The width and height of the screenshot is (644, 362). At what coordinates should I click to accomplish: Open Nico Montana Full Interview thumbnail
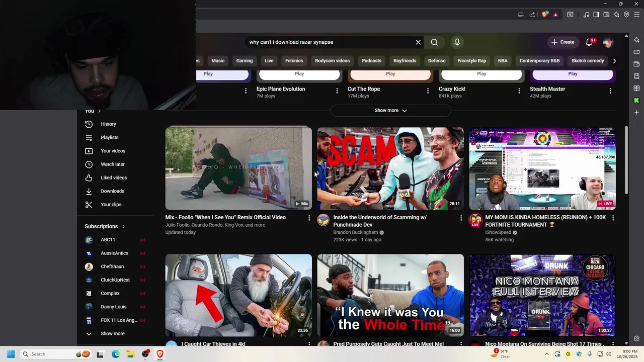coord(542,296)
